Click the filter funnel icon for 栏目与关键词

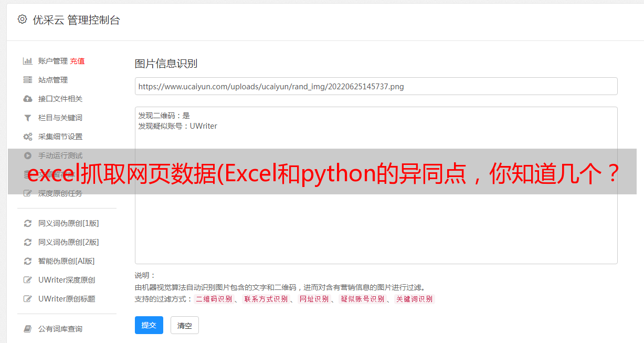[28, 118]
